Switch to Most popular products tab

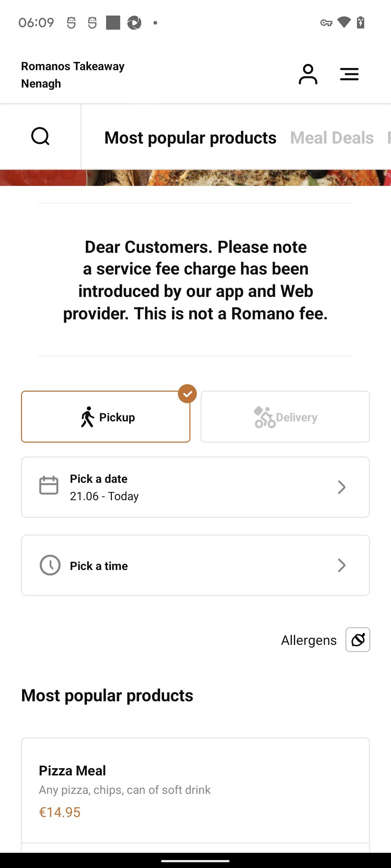coord(190,138)
